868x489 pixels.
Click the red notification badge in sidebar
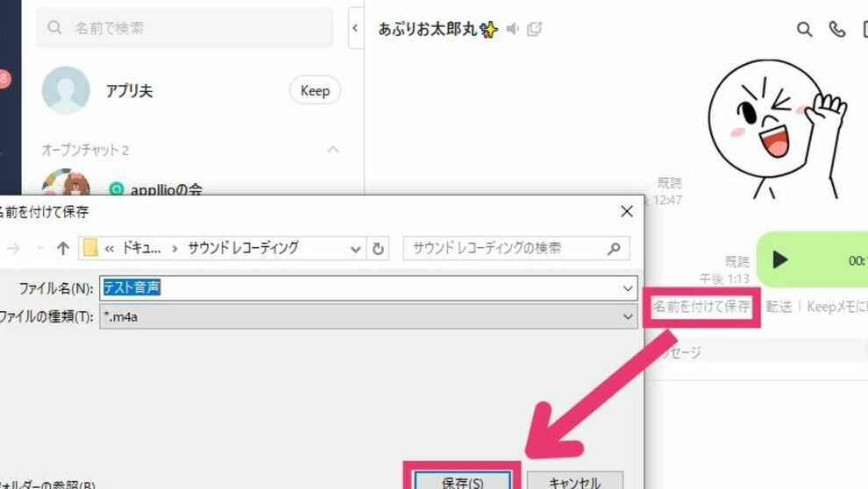[4, 79]
